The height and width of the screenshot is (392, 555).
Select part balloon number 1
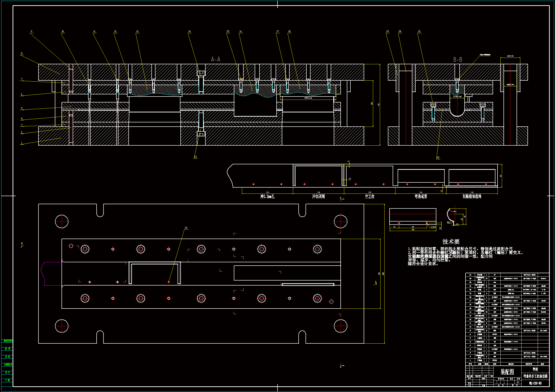[x=22, y=143]
